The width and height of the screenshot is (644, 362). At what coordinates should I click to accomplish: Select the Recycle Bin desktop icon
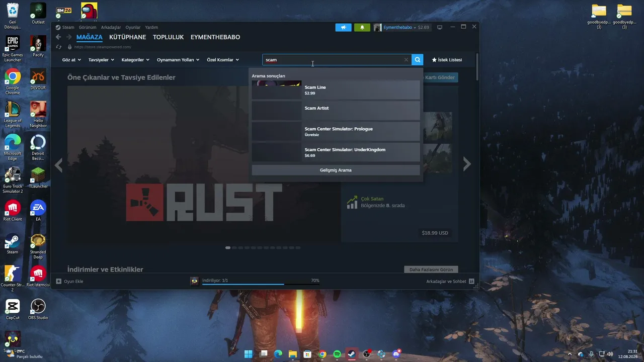(x=13, y=16)
